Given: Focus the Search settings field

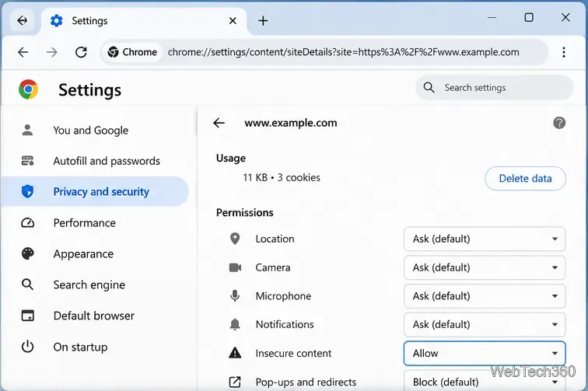Looking at the screenshot, I should (494, 88).
